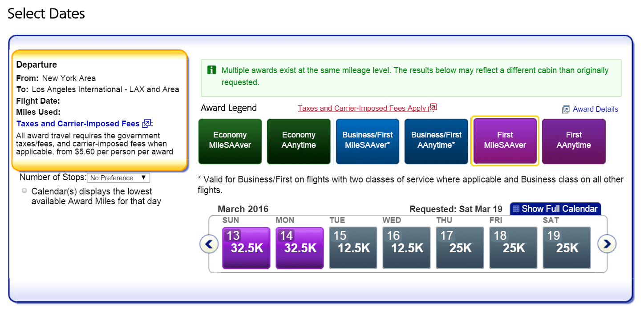Image resolution: width=644 pixels, height=311 pixels.
Task: Choose First MileSAAver award
Action: click(505, 140)
